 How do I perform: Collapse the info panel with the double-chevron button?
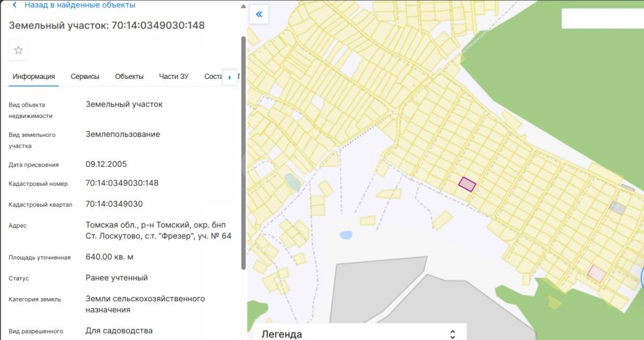pyautogui.click(x=259, y=14)
